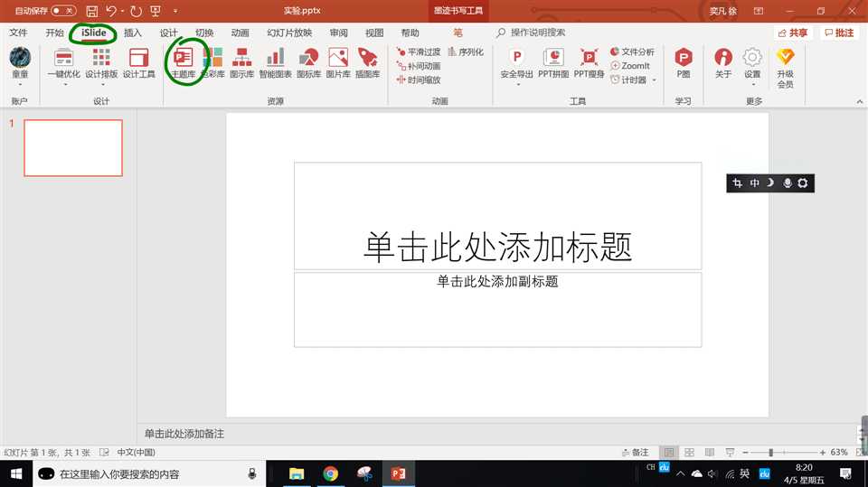This screenshot has height=487, width=868.
Task: Open the 计时器 timer tool
Action: coord(628,80)
